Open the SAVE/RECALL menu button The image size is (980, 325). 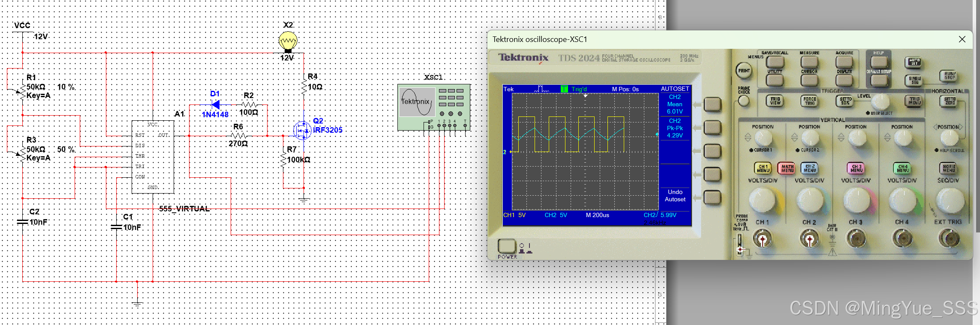[774, 62]
